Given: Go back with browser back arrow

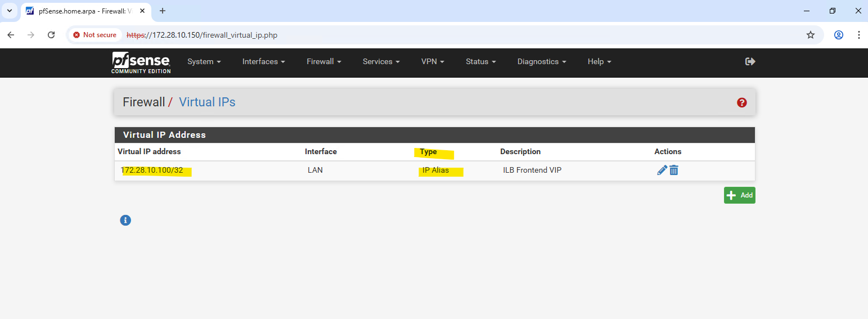Looking at the screenshot, I should coord(11,35).
